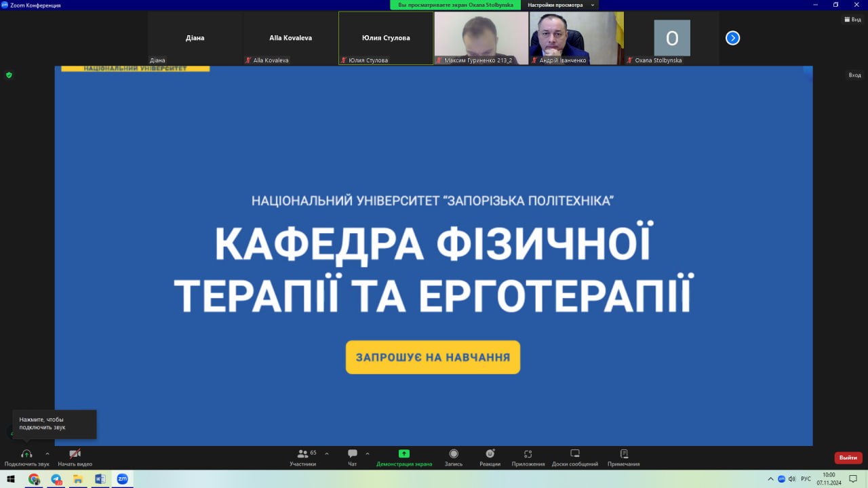Open Доски сообщений whiteboards icon
The image size is (868, 488).
574,454
